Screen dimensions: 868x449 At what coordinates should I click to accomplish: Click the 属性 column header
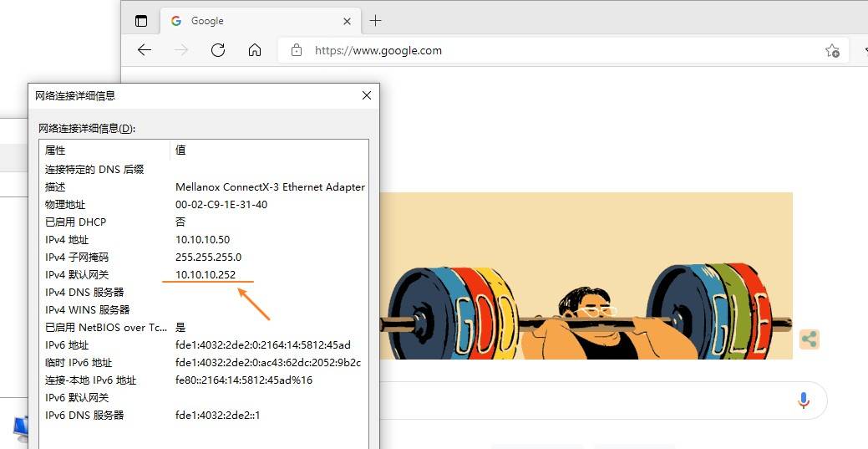tap(104, 151)
